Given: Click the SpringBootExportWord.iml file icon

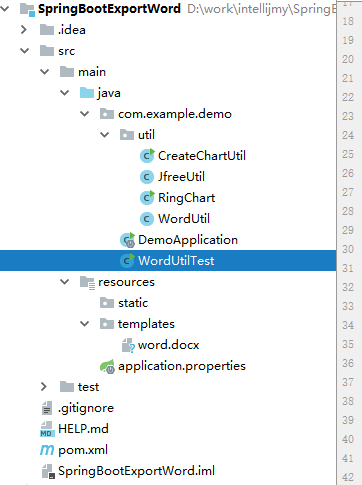Looking at the screenshot, I should 48,471.
